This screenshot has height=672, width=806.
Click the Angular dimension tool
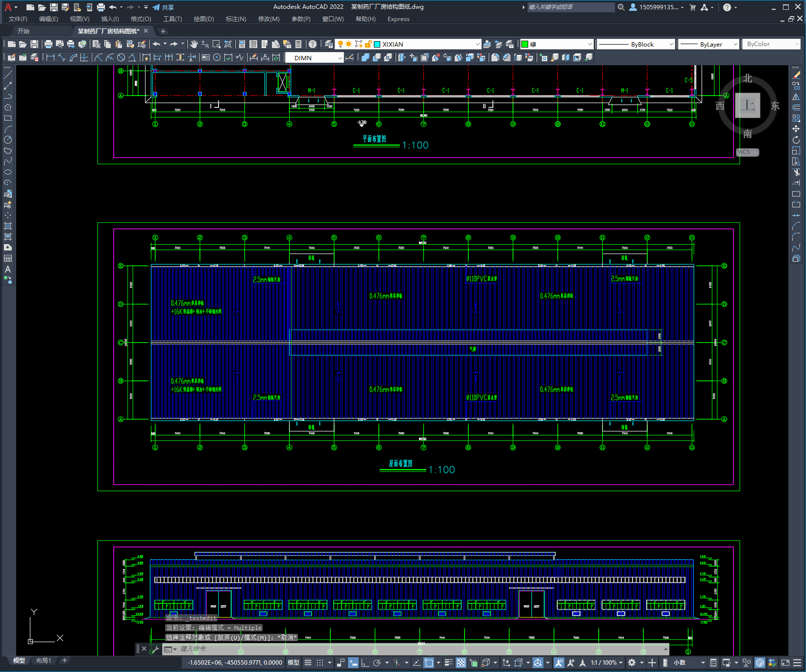coord(132,57)
